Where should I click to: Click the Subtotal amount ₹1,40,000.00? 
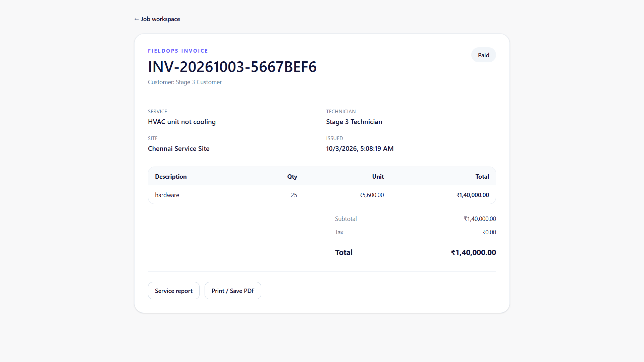point(480,219)
